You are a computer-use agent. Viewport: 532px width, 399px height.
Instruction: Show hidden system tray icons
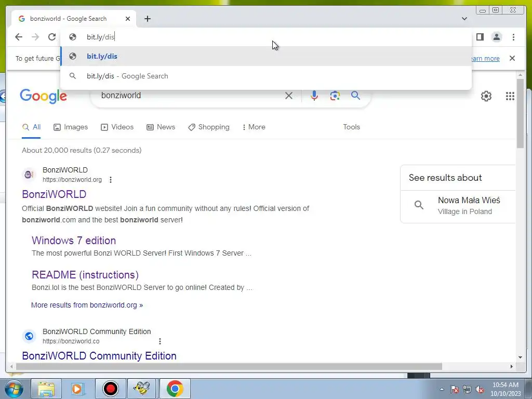(x=442, y=390)
